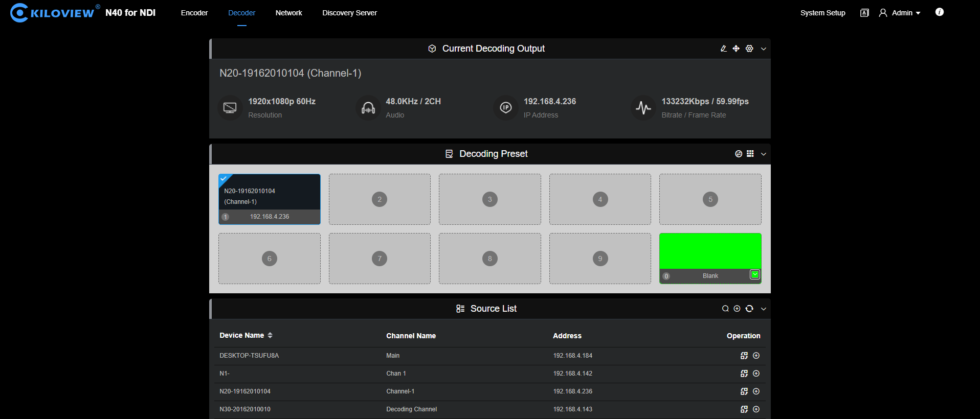Click the plus icon on the N20-19162010104 source row
The width and height of the screenshot is (980, 419).
[756, 391]
